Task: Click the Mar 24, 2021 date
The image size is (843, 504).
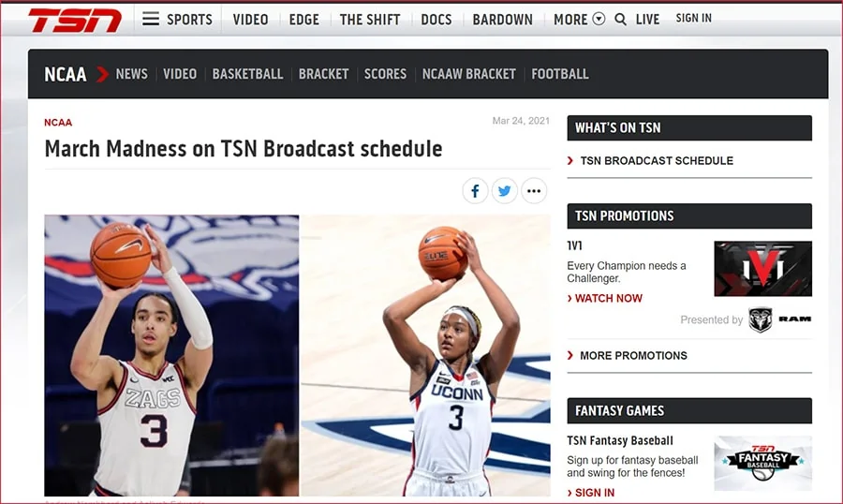Action: pos(521,121)
